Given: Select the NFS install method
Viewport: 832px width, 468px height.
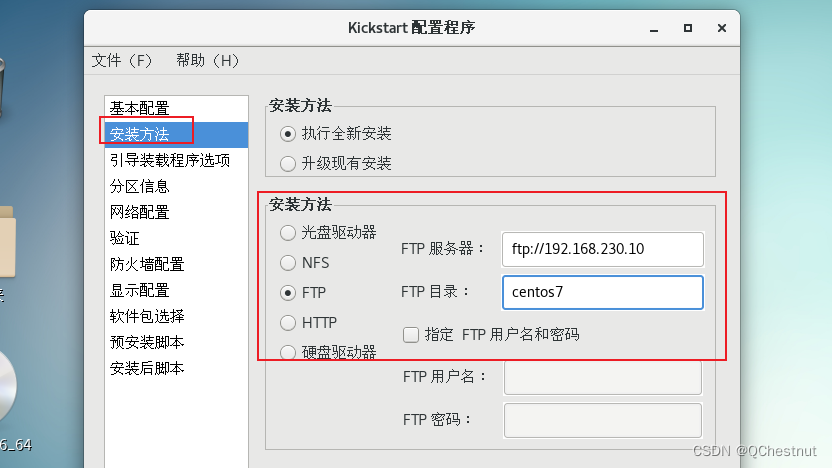Looking at the screenshot, I should [288, 263].
